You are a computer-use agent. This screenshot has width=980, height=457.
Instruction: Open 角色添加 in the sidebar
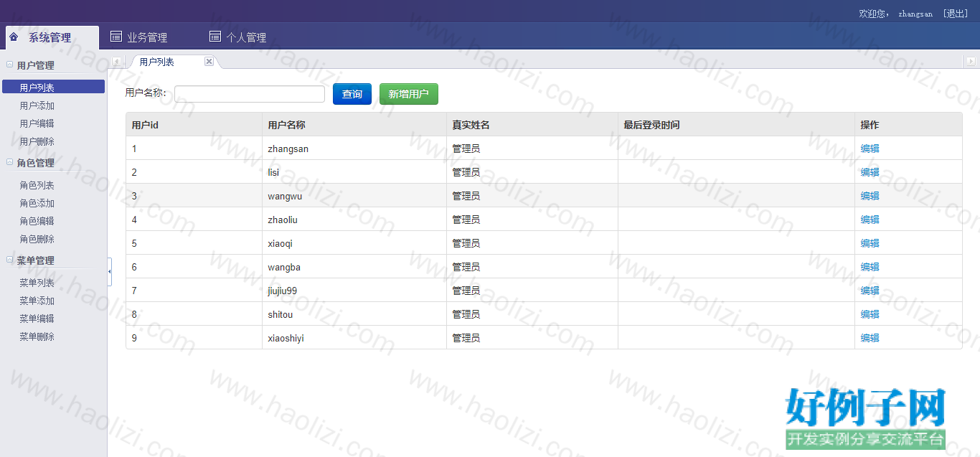tap(37, 203)
